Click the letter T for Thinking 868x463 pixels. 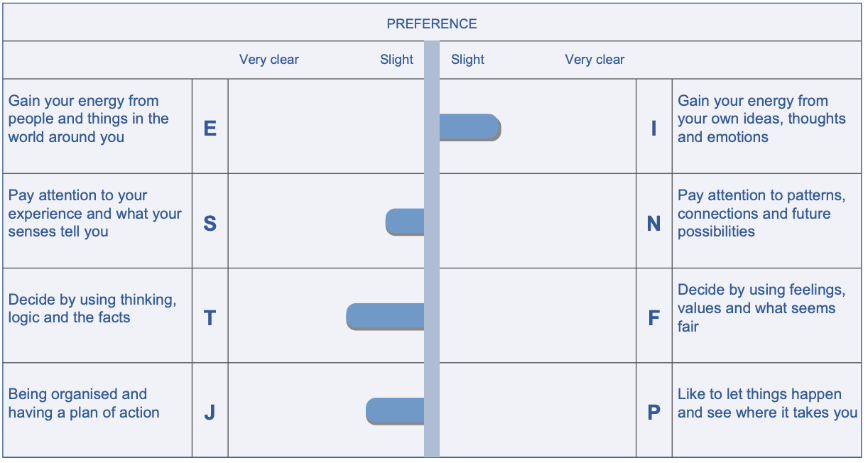(x=210, y=318)
